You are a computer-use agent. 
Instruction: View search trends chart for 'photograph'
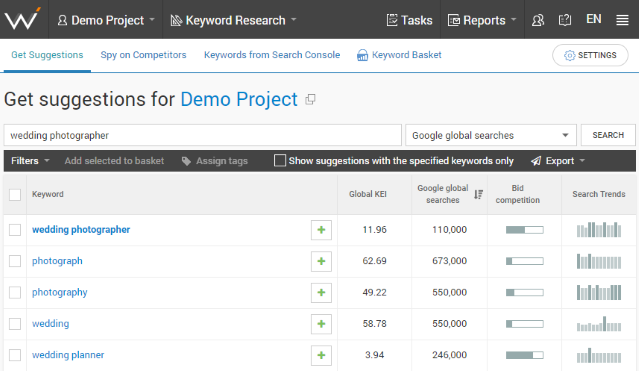tap(599, 261)
